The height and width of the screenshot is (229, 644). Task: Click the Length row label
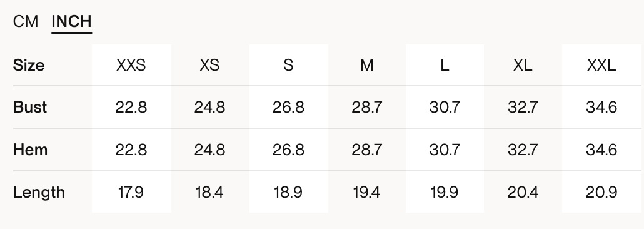(39, 192)
